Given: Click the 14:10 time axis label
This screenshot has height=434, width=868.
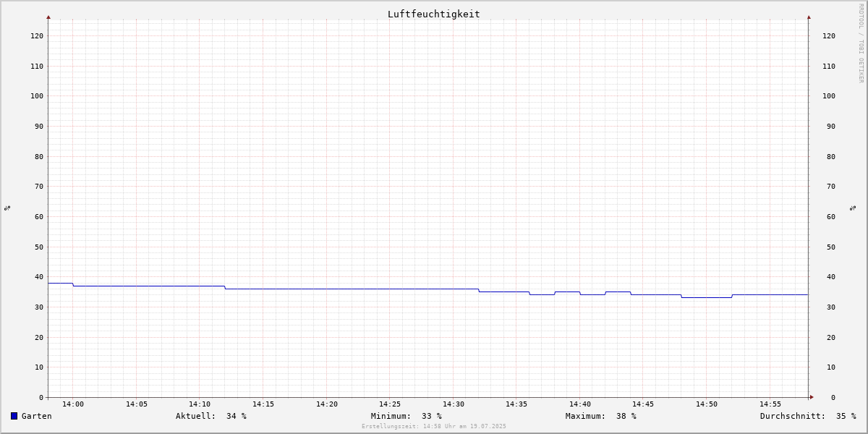Looking at the screenshot, I should [200, 404].
